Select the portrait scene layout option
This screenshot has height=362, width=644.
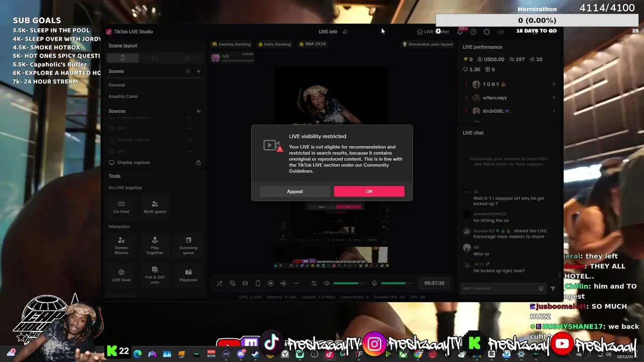[122, 58]
